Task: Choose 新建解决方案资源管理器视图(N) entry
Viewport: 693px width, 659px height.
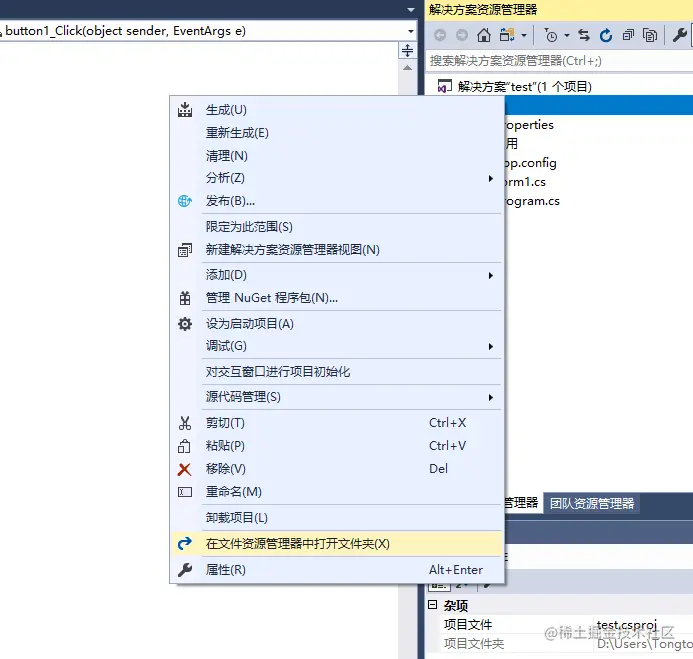Action: coord(337,250)
